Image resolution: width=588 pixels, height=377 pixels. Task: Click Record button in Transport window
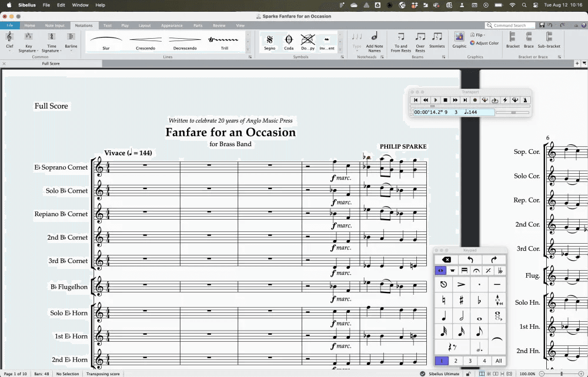[475, 100]
